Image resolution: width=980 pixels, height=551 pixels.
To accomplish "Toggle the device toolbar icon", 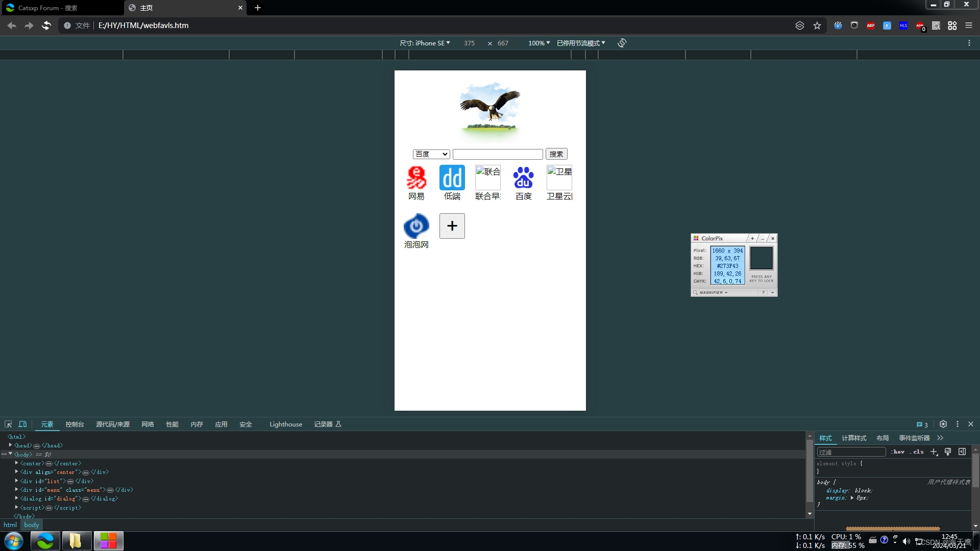I will [x=22, y=424].
